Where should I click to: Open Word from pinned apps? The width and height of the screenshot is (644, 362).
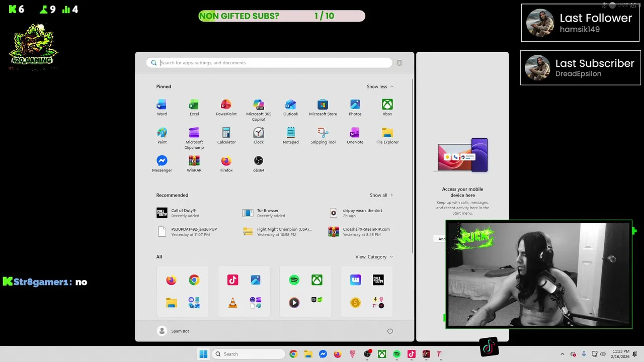pos(162,108)
